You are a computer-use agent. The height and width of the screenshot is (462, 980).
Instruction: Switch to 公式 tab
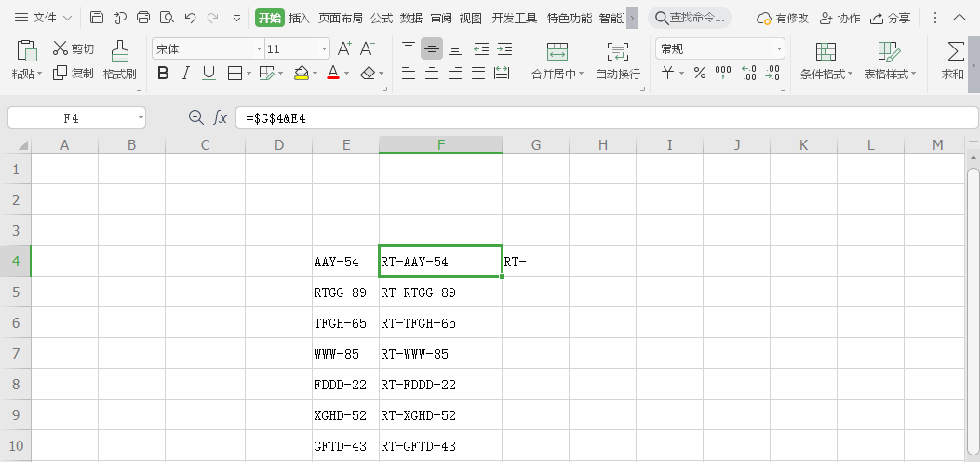pos(382,18)
